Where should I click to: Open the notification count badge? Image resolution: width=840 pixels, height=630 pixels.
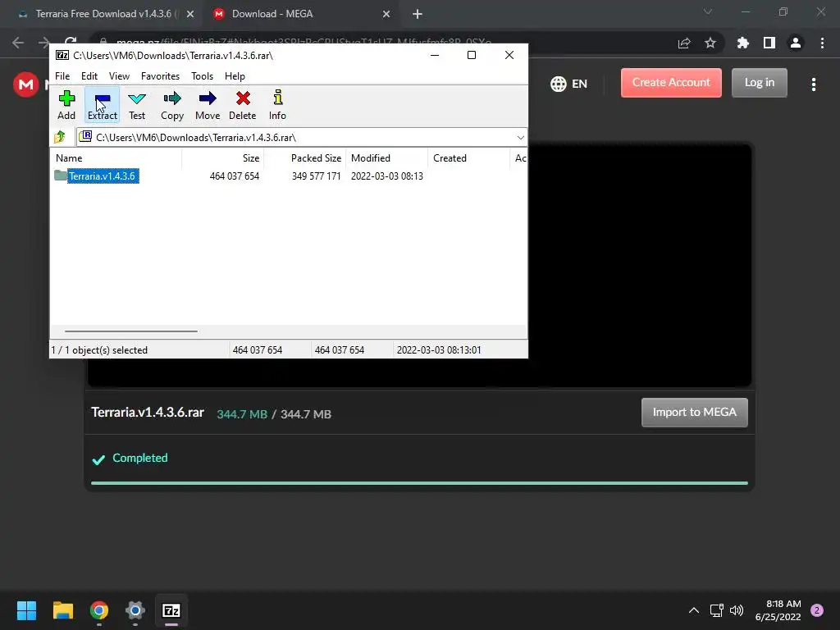(817, 610)
